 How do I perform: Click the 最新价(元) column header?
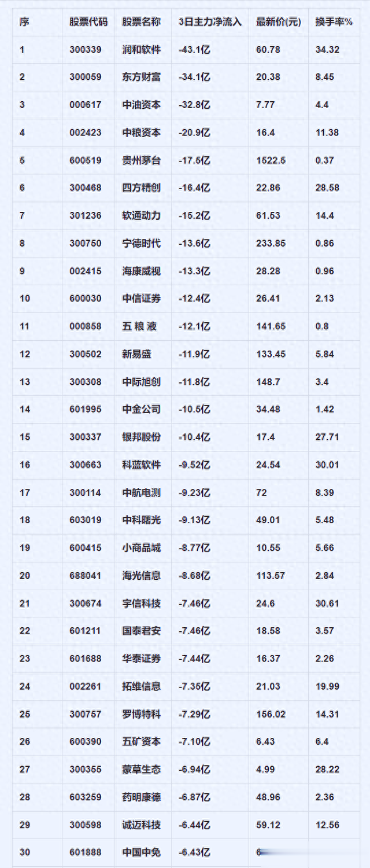click(278, 22)
